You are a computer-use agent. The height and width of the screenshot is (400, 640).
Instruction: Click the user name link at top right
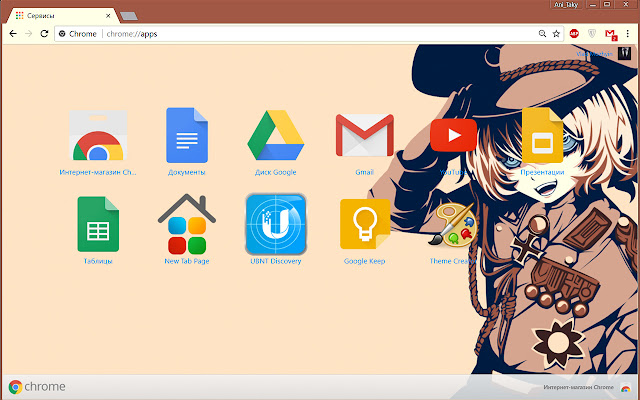point(594,54)
